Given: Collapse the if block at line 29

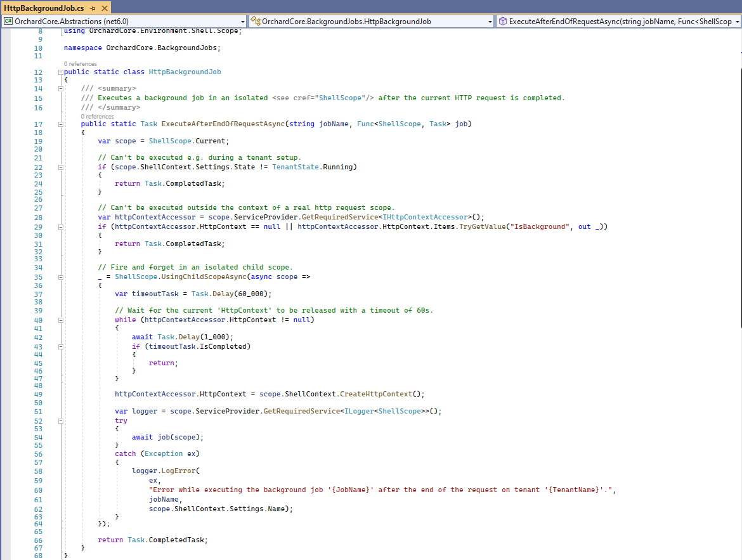Looking at the screenshot, I should click(61, 227).
